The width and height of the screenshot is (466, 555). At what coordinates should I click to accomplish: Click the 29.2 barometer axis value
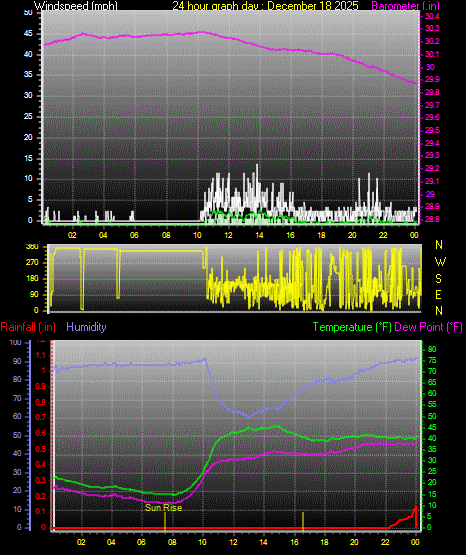[x=432, y=168]
